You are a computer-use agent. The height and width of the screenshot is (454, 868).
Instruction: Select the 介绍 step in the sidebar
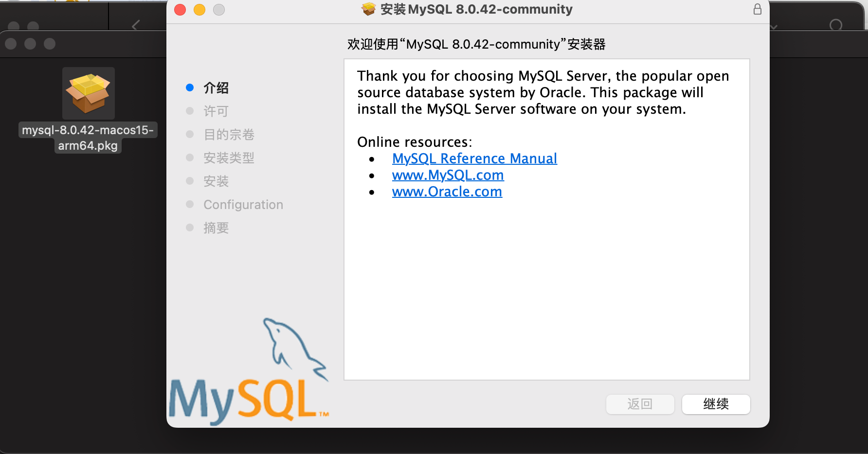click(216, 88)
